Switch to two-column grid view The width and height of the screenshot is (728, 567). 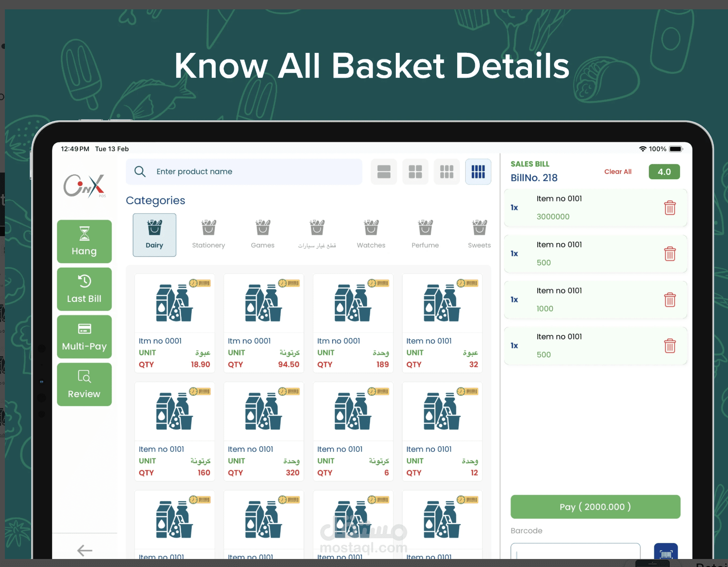[x=415, y=172]
